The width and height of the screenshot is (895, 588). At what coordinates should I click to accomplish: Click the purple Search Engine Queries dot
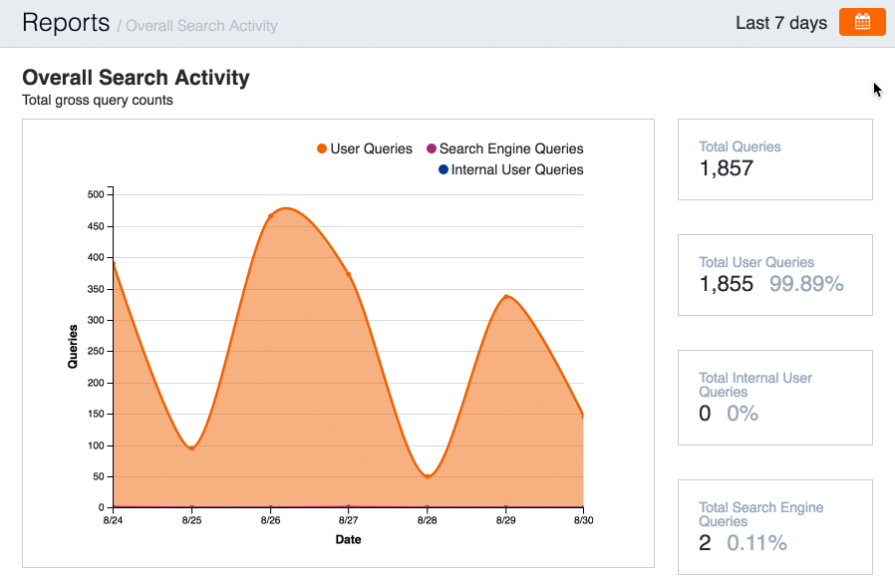(431, 148)
